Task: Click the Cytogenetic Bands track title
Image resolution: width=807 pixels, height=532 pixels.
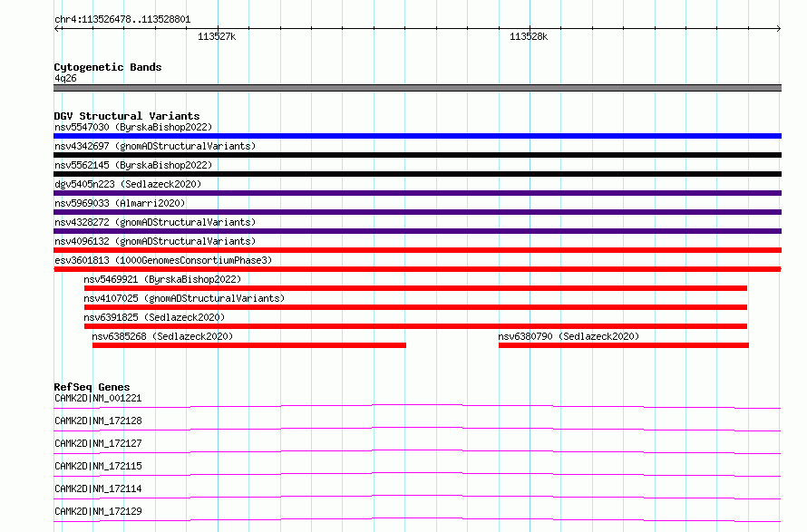Action: pos(108,67)
